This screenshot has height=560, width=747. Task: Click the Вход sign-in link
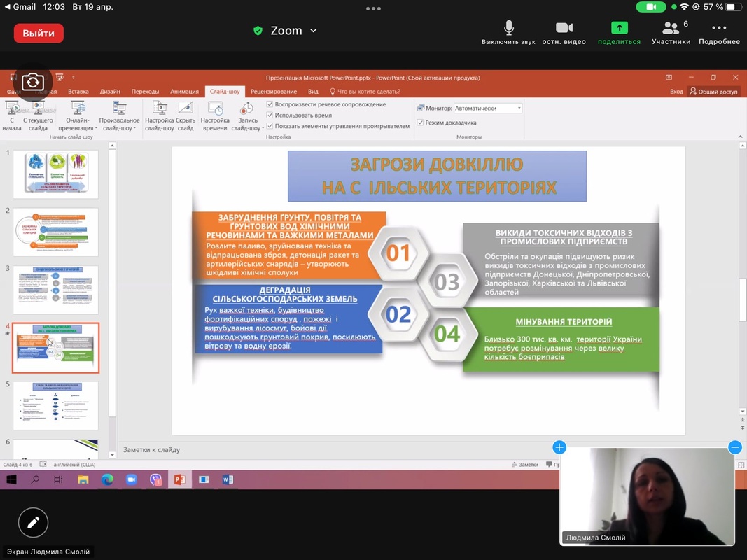click(x=676, y=92)
